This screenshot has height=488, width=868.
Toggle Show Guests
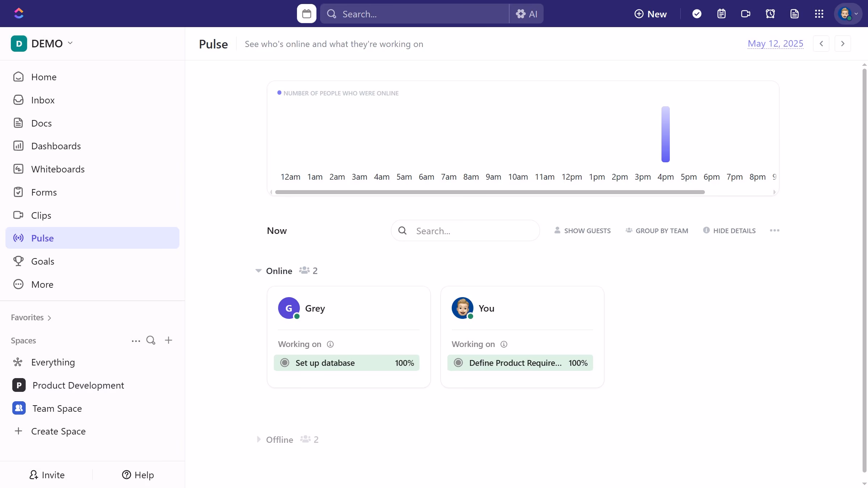pyautogui.click(x=582, y=231)
